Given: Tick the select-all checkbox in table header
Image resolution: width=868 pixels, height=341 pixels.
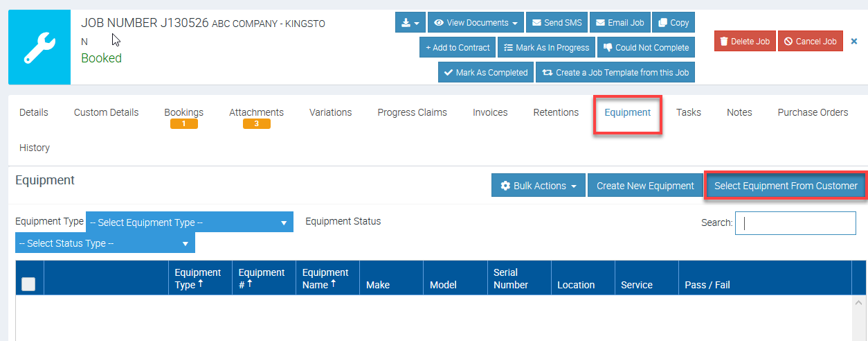Looking at the screenshot, I should (29, 284).
